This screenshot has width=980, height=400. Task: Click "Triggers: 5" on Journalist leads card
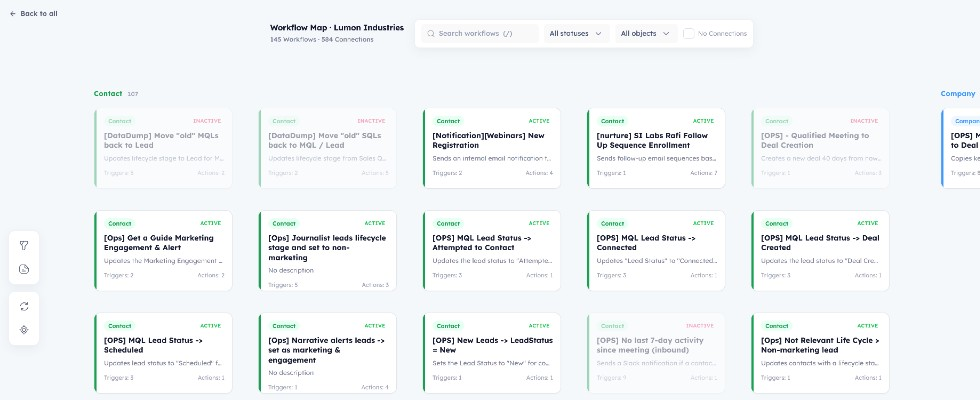pos(283,285)
